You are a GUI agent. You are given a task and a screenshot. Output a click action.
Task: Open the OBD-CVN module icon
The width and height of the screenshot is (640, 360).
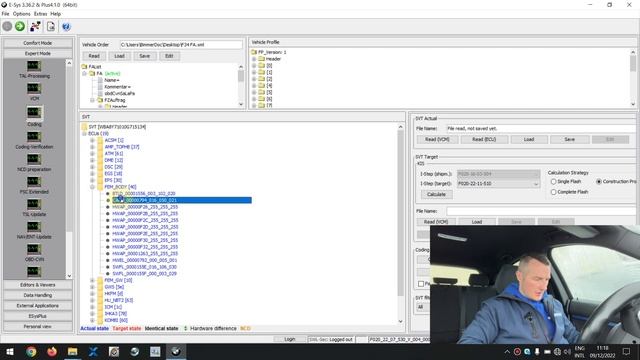click(34, 249)
